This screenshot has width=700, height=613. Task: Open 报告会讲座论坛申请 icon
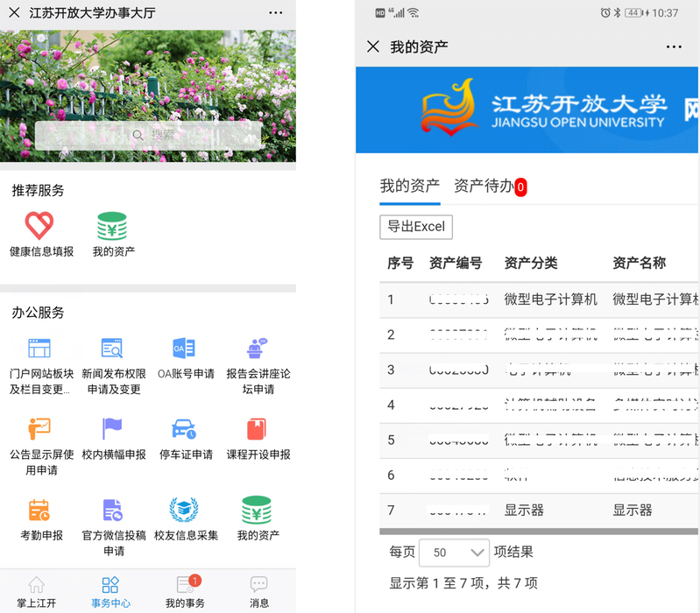258,349
